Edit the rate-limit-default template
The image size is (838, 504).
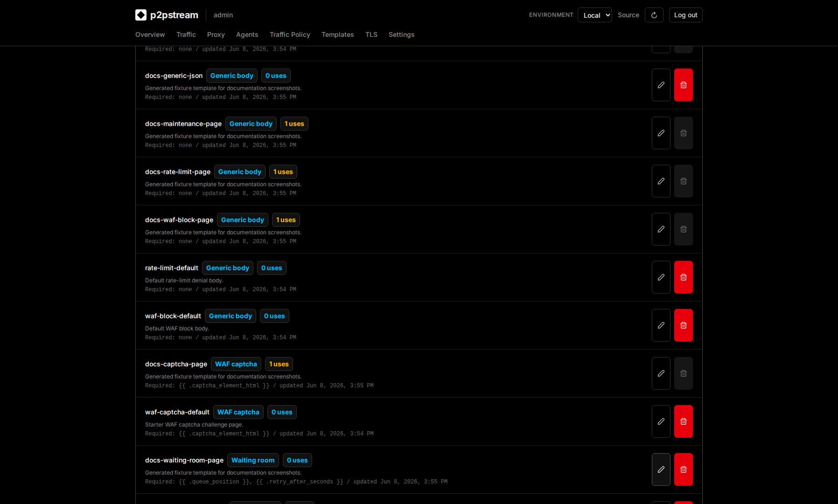(661, 277)
